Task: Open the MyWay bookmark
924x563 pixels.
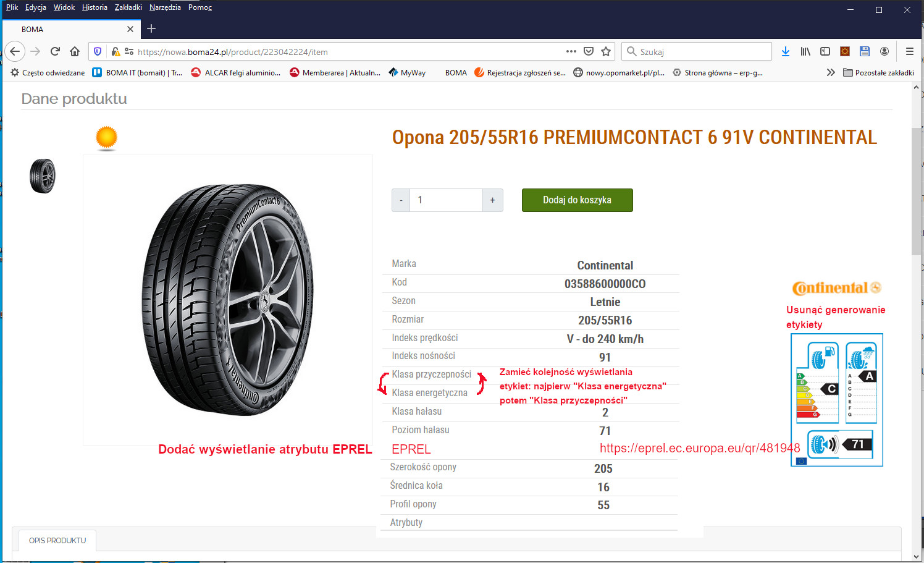Action: pos(407,72)
